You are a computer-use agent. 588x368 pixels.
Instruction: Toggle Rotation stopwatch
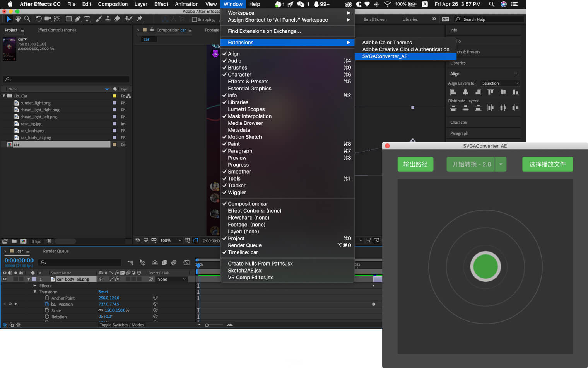point(47,317)
